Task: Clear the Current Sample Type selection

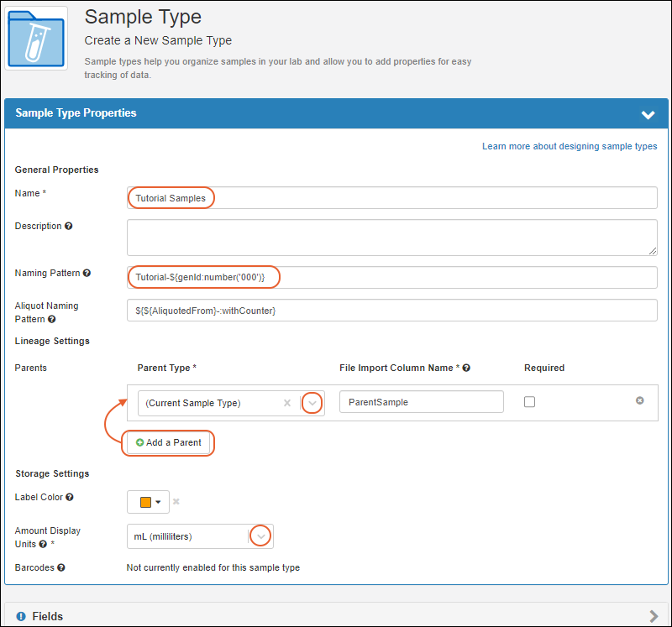Action: pos(287,403)
